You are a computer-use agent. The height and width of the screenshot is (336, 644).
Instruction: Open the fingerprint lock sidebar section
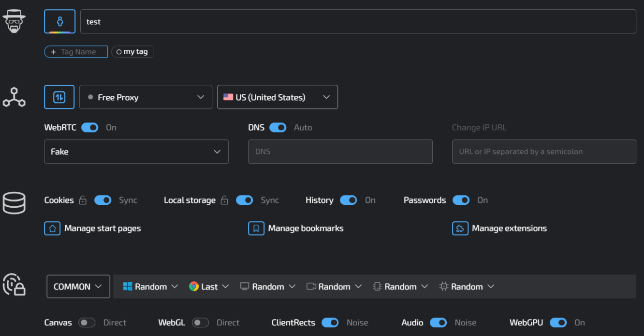point(14,285)
